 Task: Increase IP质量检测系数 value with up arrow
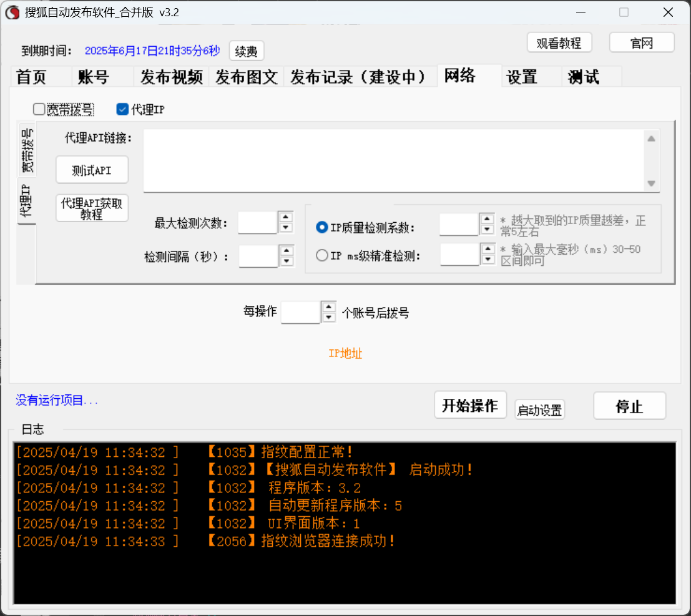pos(487,218)
